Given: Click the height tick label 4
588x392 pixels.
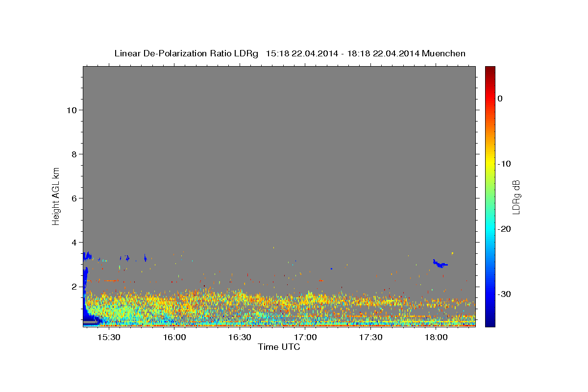Looking at the screenshot, I should coord(74,243).
